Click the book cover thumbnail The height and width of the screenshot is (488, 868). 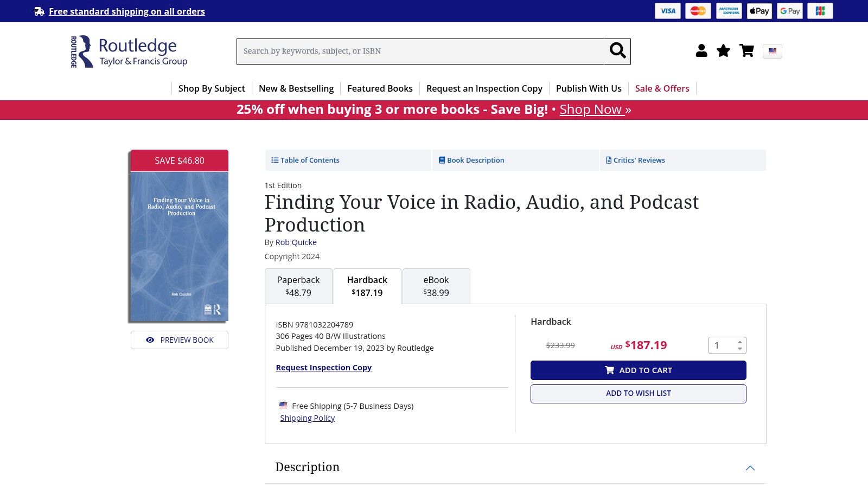tap(180, 247)
